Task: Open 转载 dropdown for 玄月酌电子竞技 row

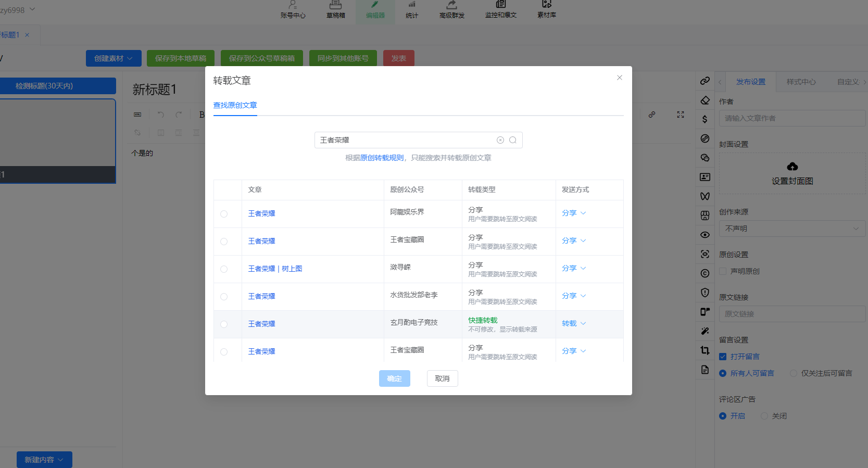Action: click(x=574, y=323)
